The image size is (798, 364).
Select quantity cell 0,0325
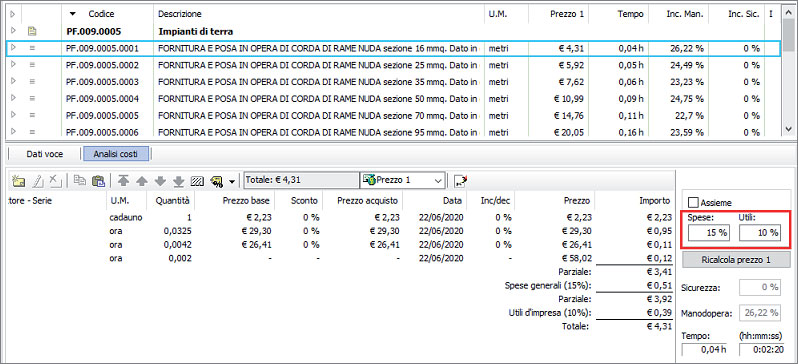point(178,231)
